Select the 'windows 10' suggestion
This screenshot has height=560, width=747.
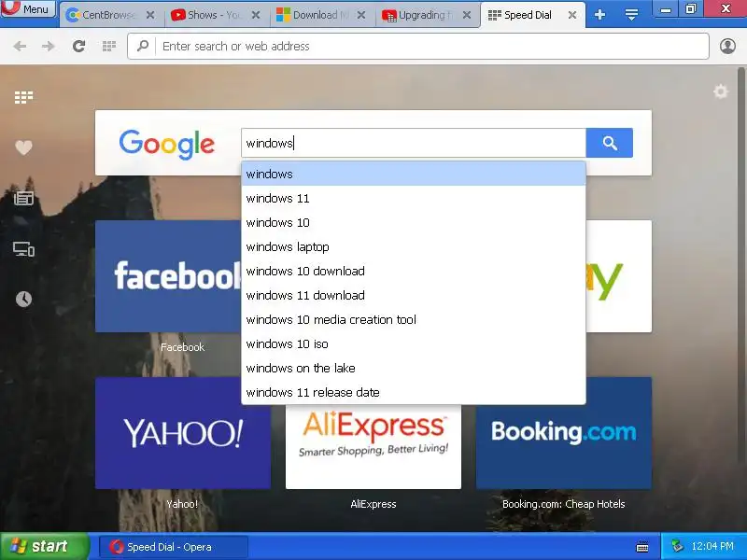[x=414, y=222]
